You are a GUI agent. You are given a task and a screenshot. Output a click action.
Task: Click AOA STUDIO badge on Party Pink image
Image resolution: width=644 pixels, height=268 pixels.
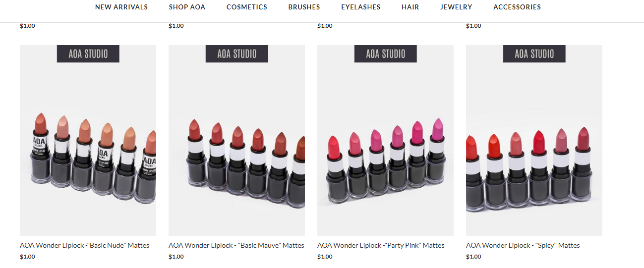coord(386,54)
